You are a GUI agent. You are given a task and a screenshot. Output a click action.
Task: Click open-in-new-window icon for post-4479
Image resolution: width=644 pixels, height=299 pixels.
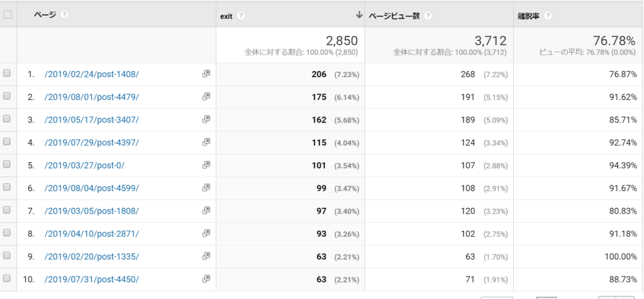point(206,97)
